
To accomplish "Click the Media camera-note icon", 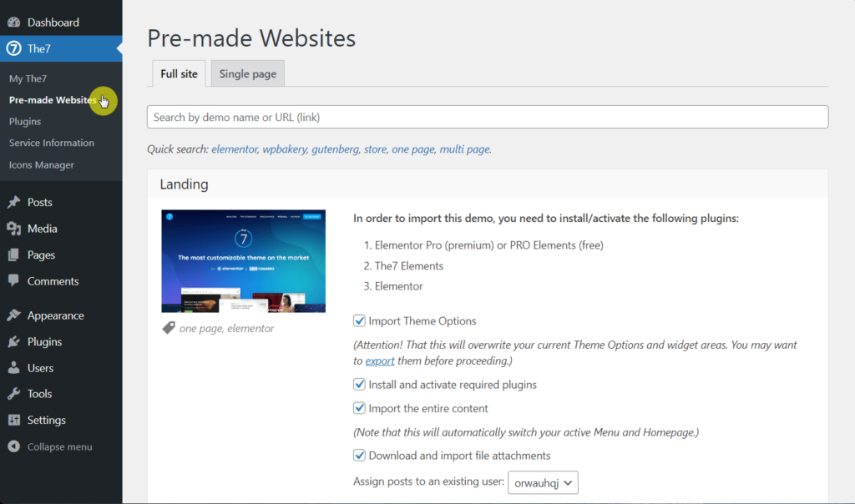I will 13,229.
